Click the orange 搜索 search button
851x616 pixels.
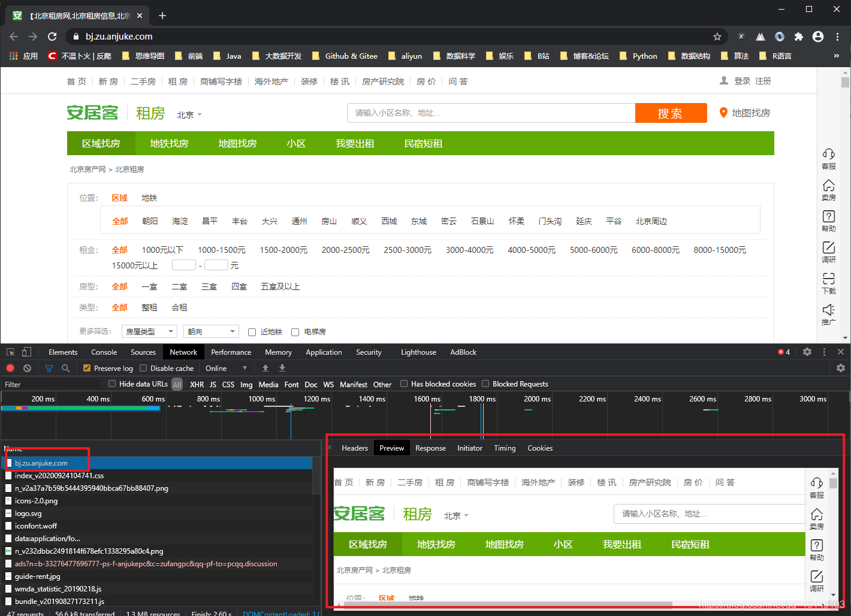coord(671,113)
